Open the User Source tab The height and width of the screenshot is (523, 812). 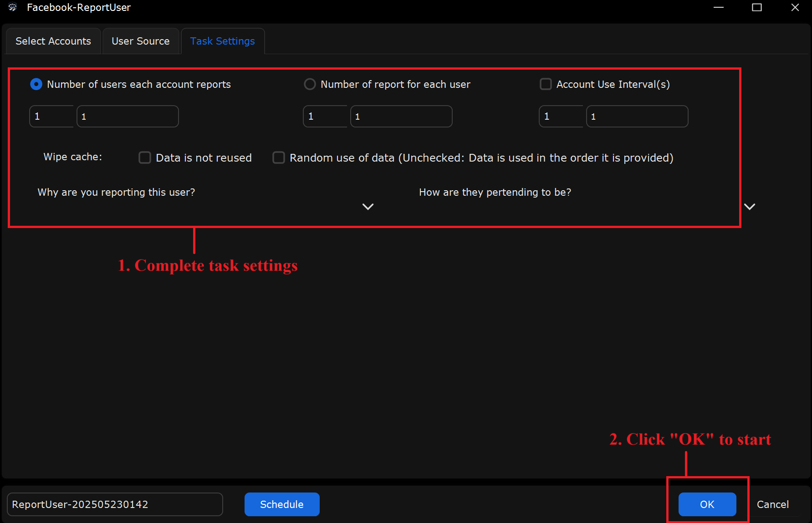(141, 41)
